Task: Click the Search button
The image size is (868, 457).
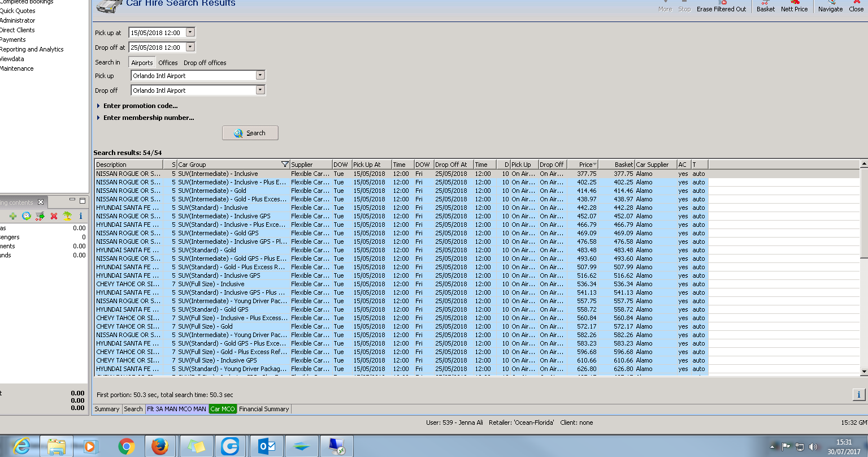Action: [250, 133]
